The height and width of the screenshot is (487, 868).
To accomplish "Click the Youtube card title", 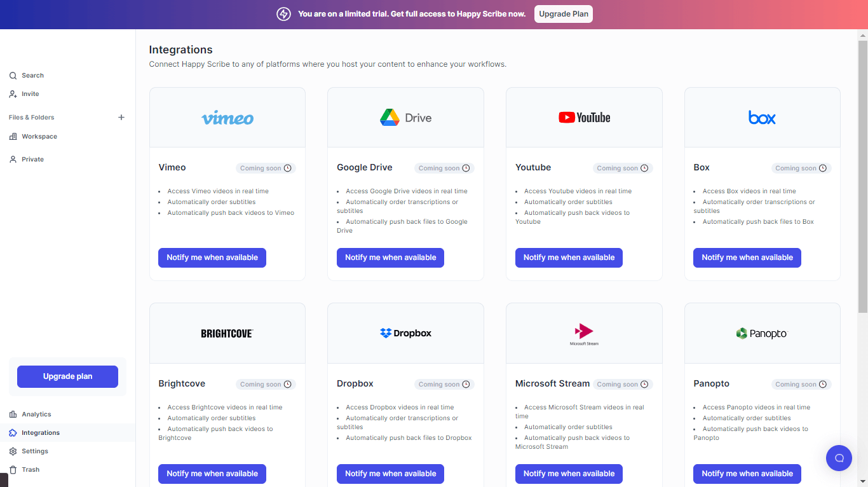I will tap(533, 168).
